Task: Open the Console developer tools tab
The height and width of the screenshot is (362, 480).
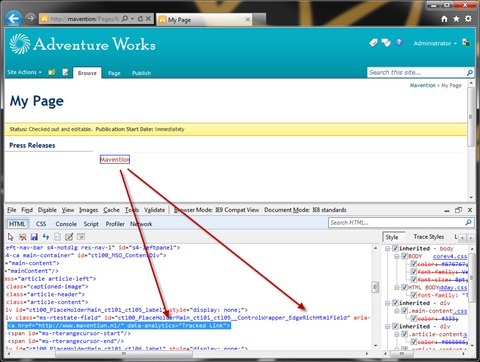Action: pyautogui.click(x=66, y=224)
